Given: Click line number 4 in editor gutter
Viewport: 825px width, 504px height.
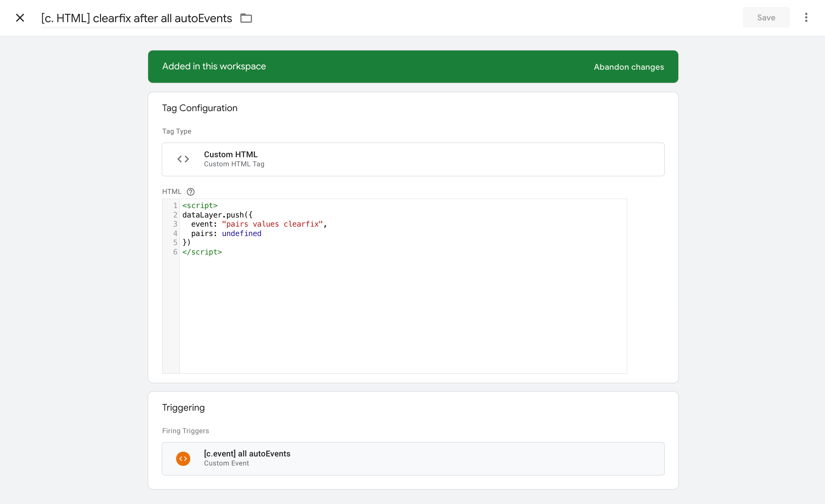Looking at the screenshot, I should point(175,233).
